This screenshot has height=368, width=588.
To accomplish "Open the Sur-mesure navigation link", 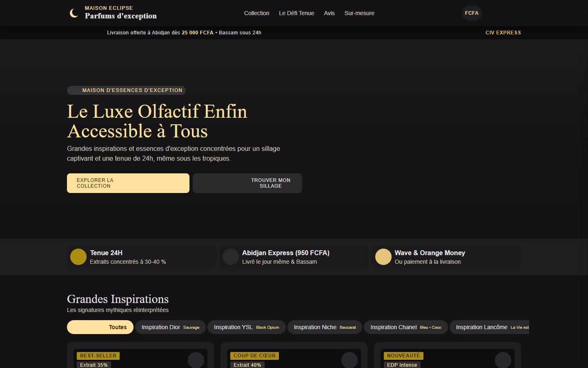I will [359, 13].
